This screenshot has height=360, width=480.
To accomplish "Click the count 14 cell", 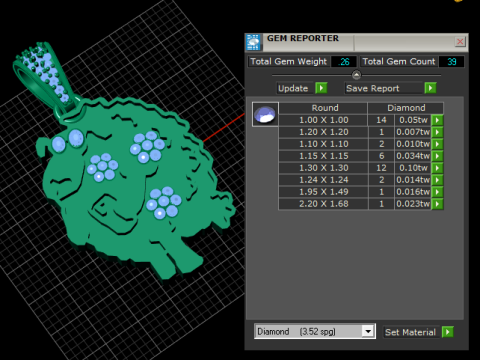I will (x=381, y=120).
